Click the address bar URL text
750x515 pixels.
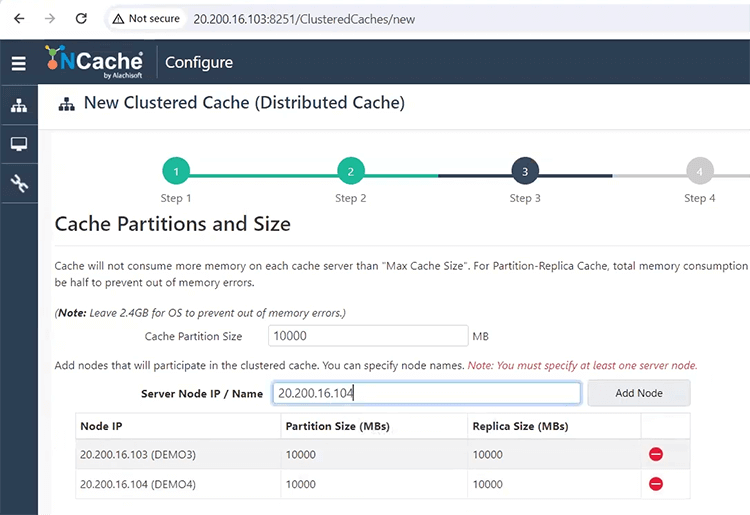pyautogui.click(x=304, y=19)
